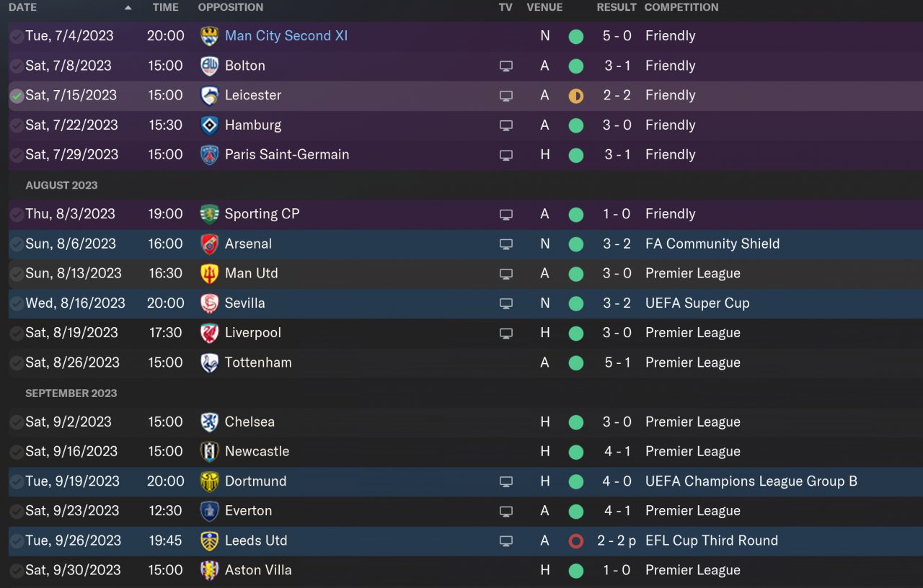Click the Venue column header

point(544,7)
